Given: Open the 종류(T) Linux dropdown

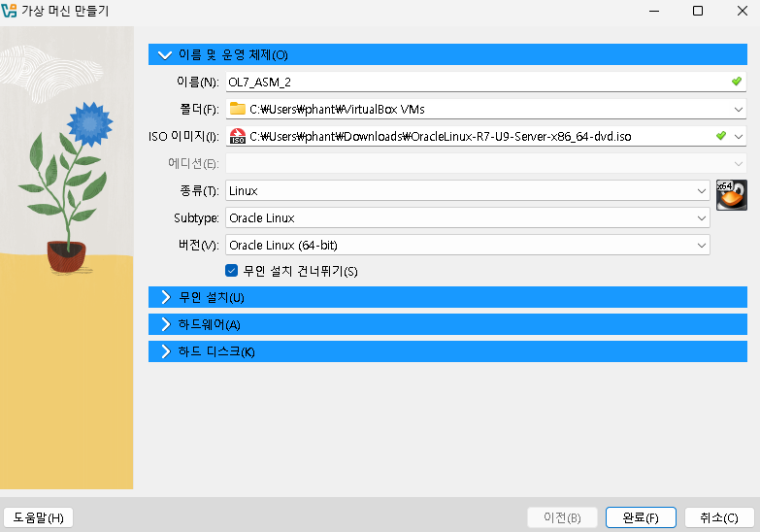Looking at the screenshot, I should [468, 190].
